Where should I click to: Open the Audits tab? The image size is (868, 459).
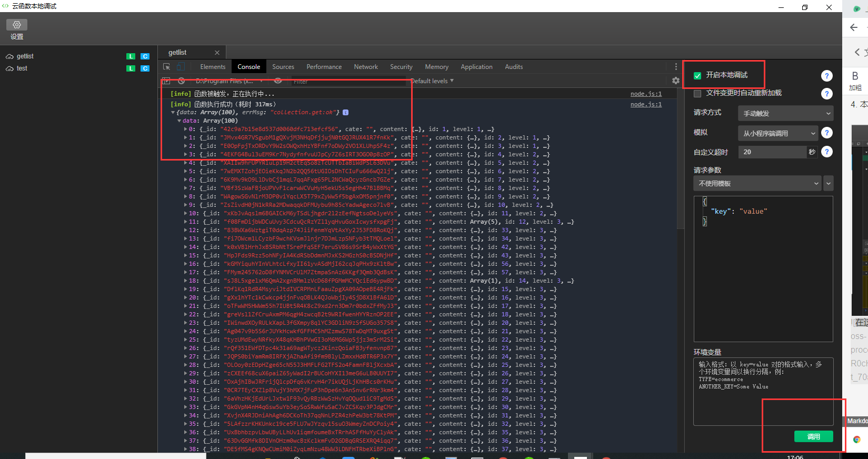pyautogui.click(x=514, y=67)
